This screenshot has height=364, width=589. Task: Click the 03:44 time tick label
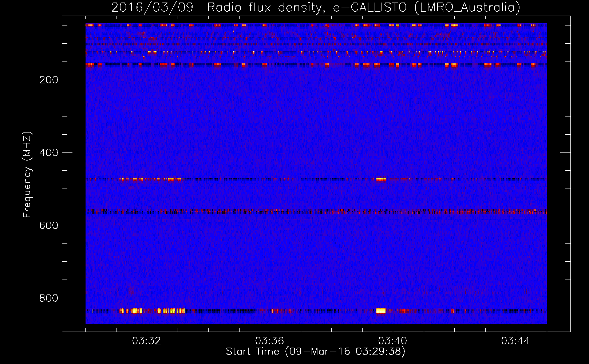click(515, 341)
